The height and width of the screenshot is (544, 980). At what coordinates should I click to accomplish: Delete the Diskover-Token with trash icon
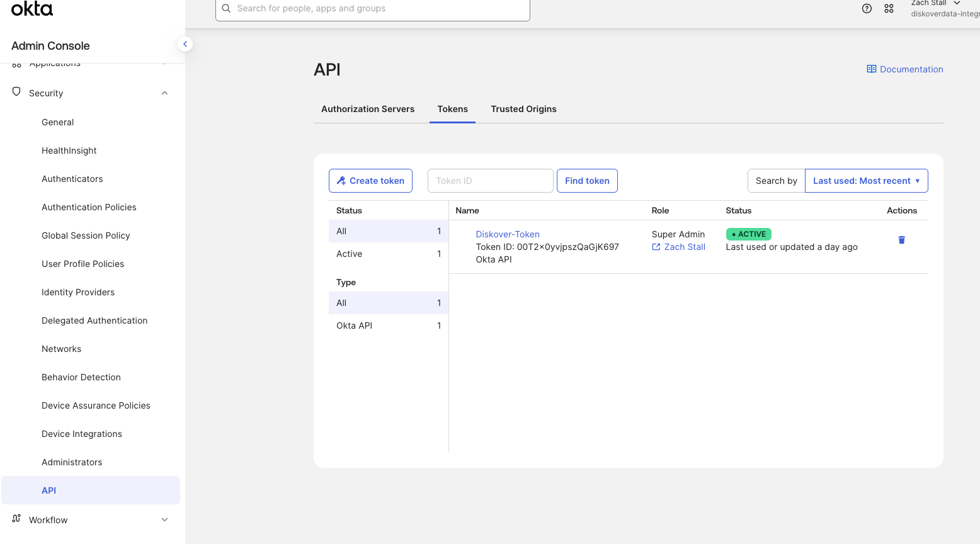(901, 240)
